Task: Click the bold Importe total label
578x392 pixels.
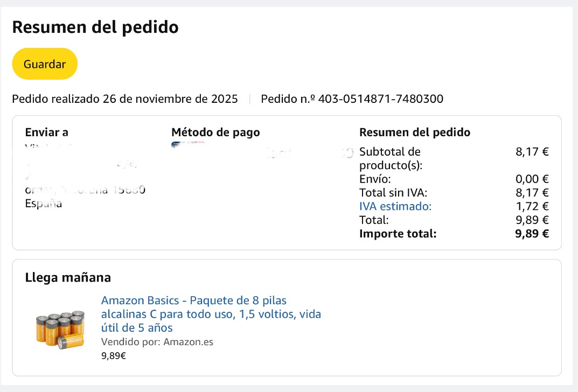Action: [x=398, y=234]
